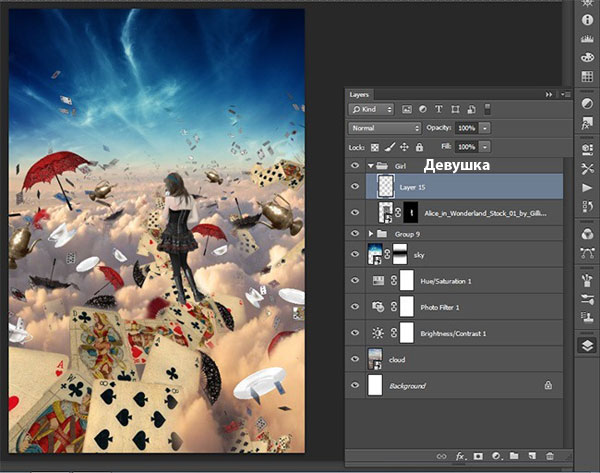Toggle layer filtering switch on or off
This screenshot has width=600, height=473.
click(x=488, y=109)
